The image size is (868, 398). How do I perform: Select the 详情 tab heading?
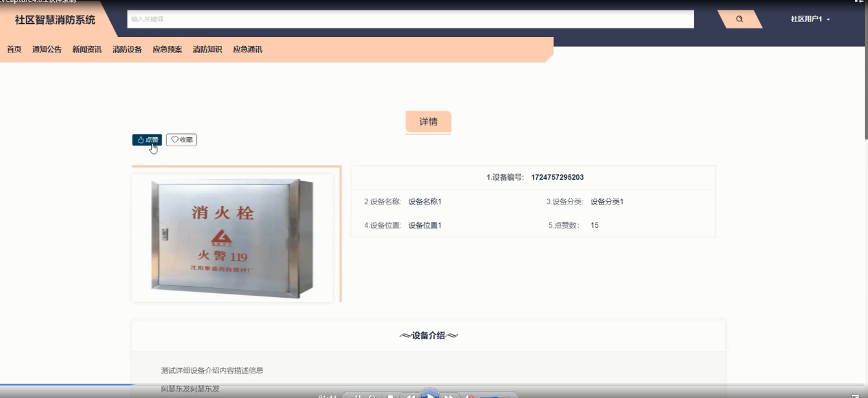coord(428,122)
